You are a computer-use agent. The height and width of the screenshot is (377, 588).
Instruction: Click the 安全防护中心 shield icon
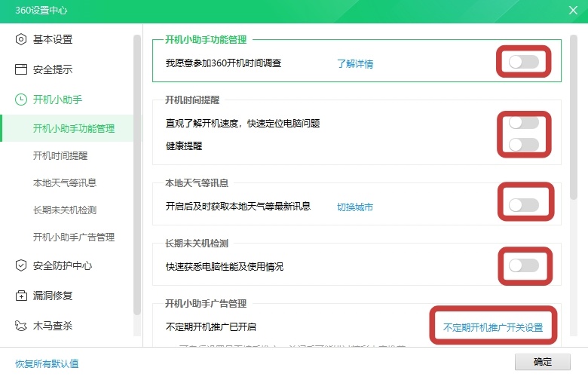[21, 265]
